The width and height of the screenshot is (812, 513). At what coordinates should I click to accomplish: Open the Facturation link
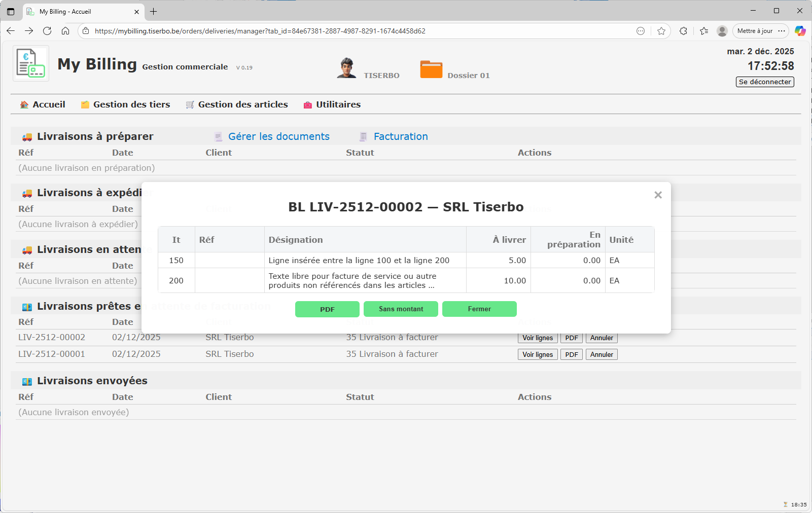[x=400, y=136]
